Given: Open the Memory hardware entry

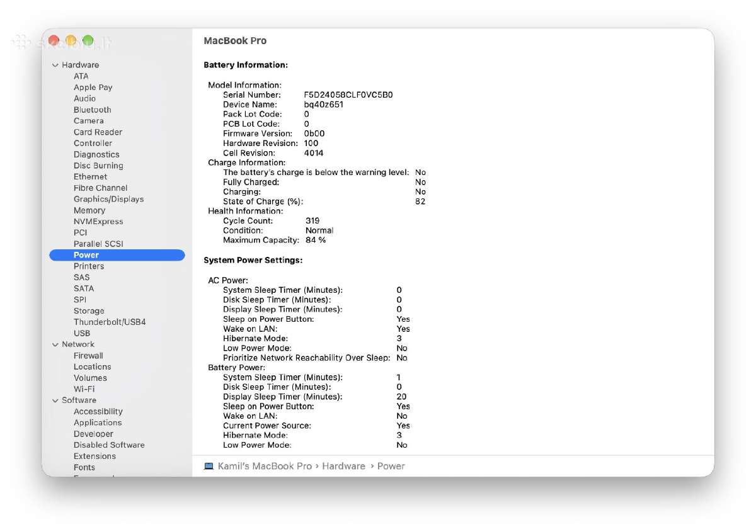Looking at the screenshot, I should [89, 210].
